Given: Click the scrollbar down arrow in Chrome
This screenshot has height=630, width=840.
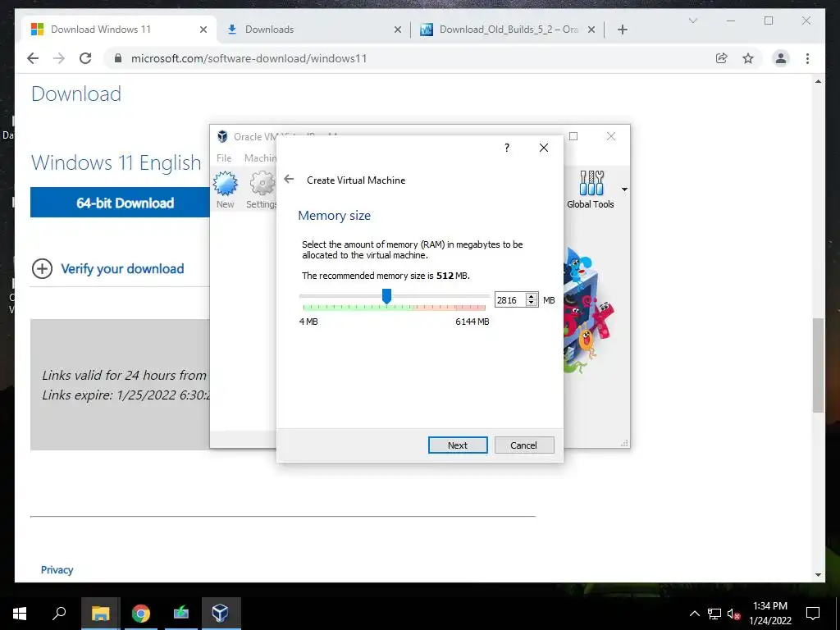Looking at the screenshot, I should [818, 575].
